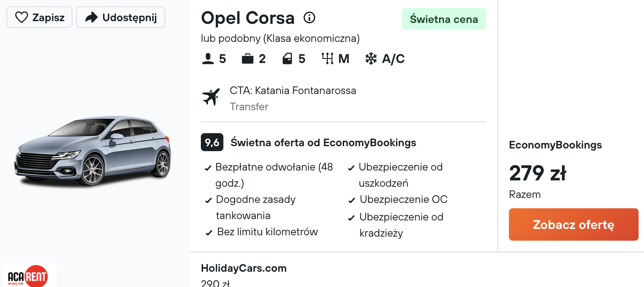Click the car doors icon
The image size is (644, 287).
287,59
